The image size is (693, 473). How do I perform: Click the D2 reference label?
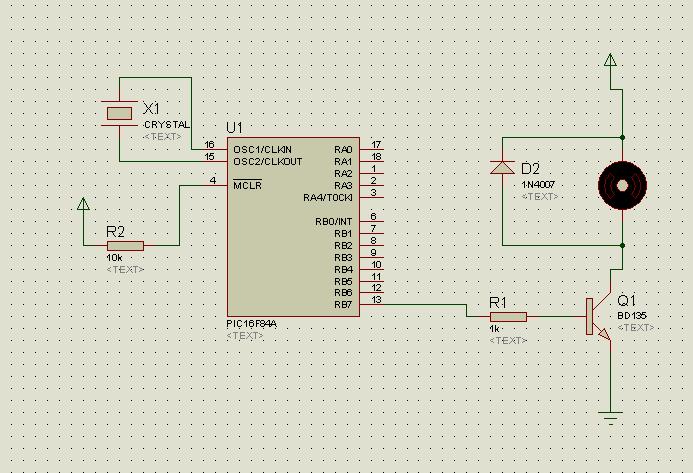[530, 168]
